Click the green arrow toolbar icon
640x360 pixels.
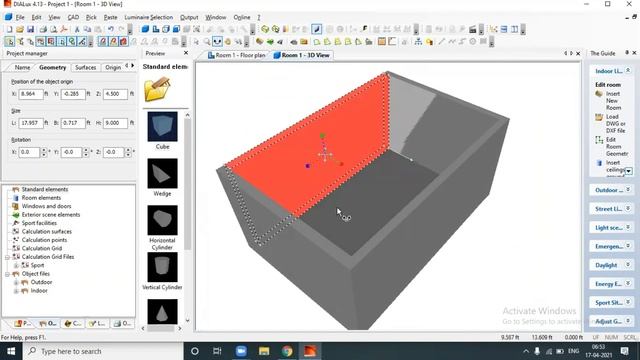pyautogui.click(x=270, y=42)
